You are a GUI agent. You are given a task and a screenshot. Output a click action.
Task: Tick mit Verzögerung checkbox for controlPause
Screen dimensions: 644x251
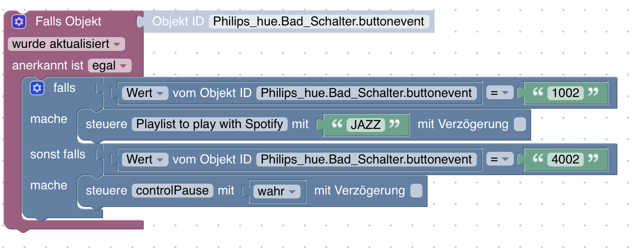[x=416, y=191]
